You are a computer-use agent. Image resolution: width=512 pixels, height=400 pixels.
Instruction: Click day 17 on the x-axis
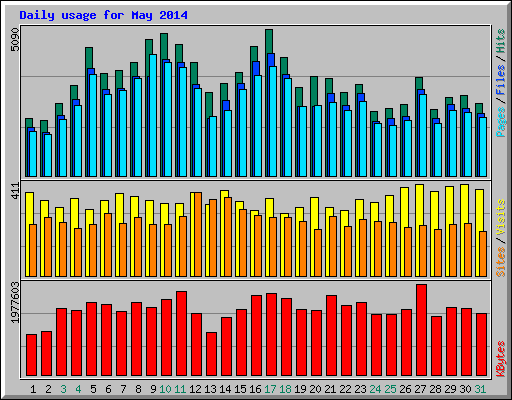pos(270,389)
